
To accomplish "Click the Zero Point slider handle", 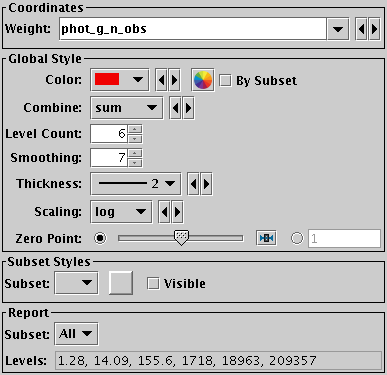I will (x=181, y=238).
